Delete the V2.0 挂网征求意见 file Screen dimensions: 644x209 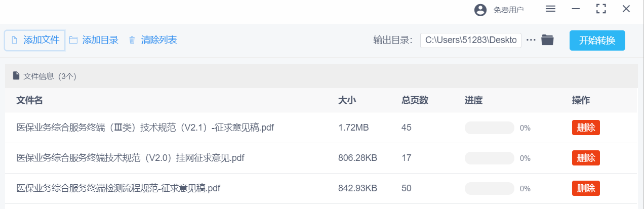tap(586, 158)
